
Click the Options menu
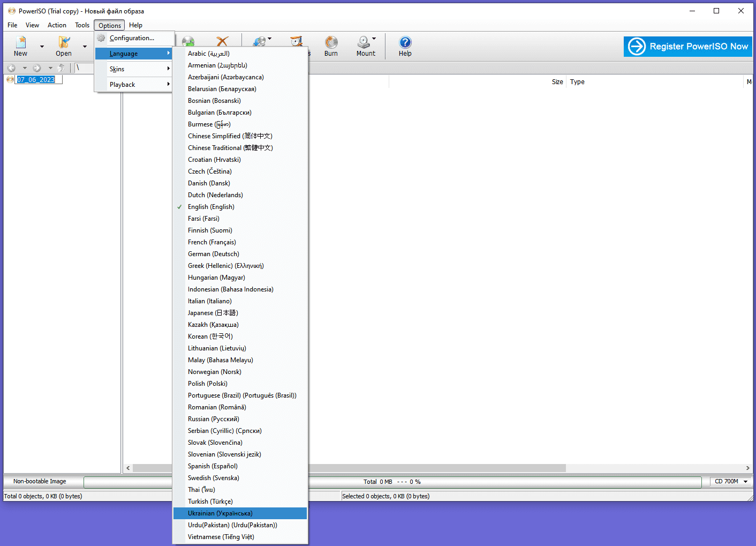pyautogui.click(x=110, y=25)
